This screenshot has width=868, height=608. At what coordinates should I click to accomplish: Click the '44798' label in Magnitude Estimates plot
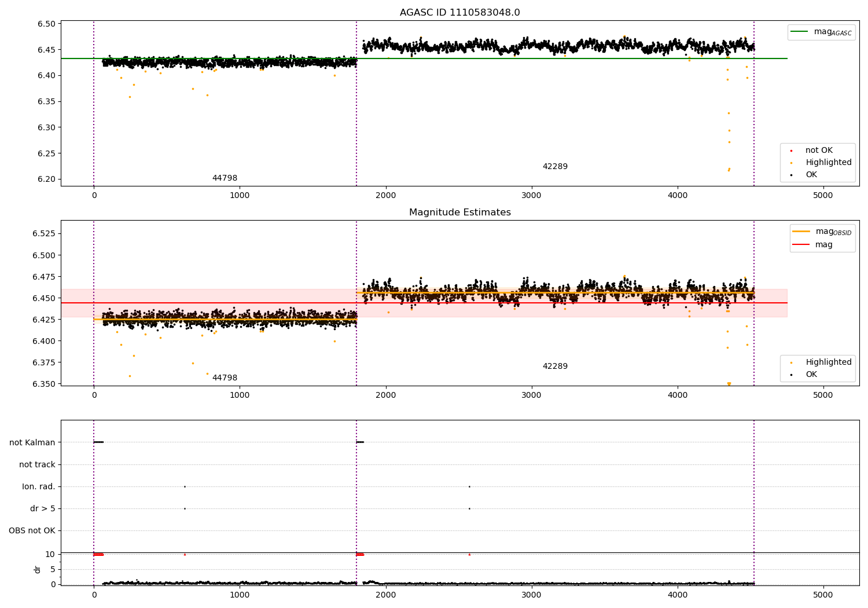click(x=225, y=378)
